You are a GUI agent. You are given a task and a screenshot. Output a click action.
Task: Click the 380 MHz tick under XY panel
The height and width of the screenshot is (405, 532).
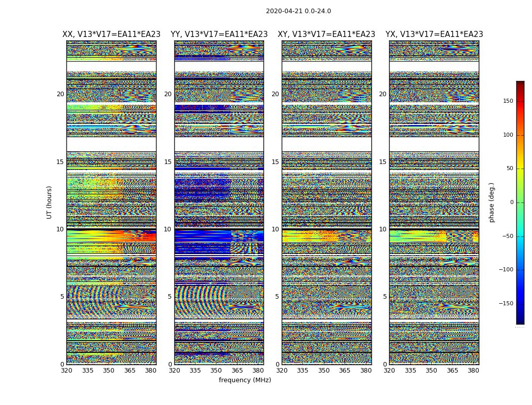366,371
